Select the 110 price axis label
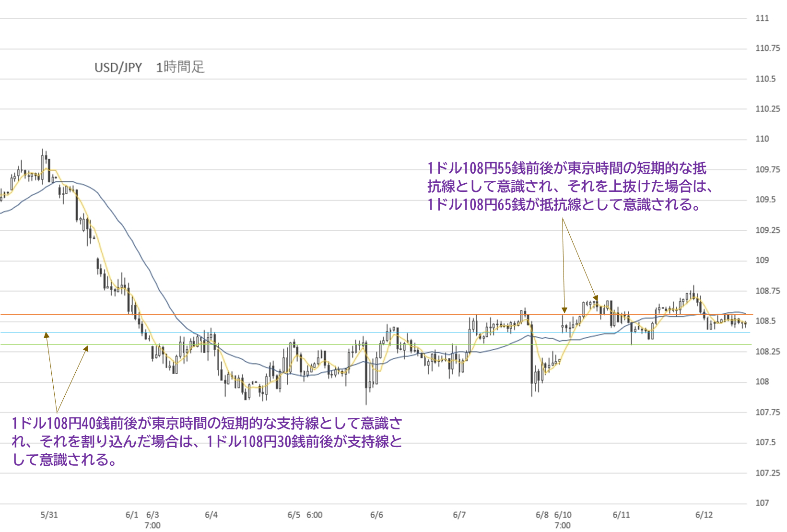 tap(762, 139)
